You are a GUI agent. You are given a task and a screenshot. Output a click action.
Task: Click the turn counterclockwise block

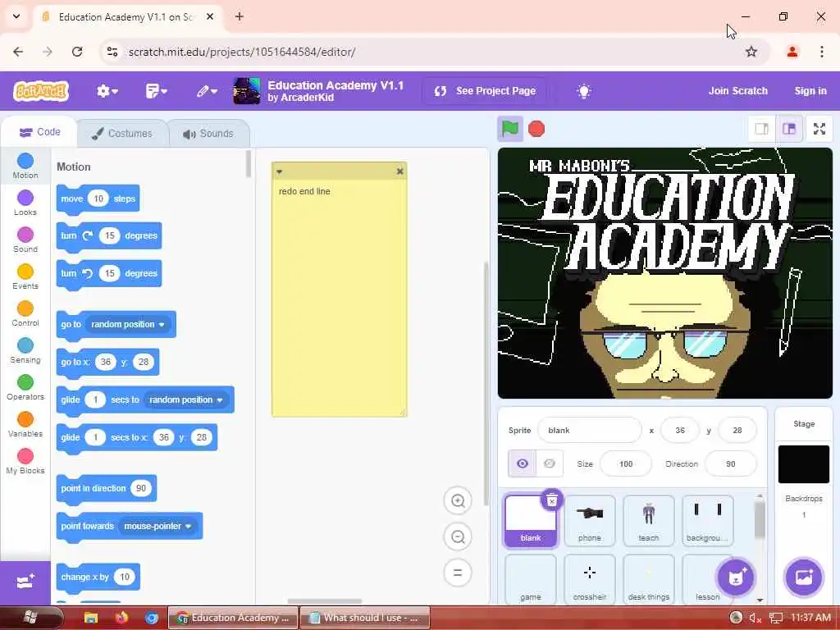(x=109, y=273)
